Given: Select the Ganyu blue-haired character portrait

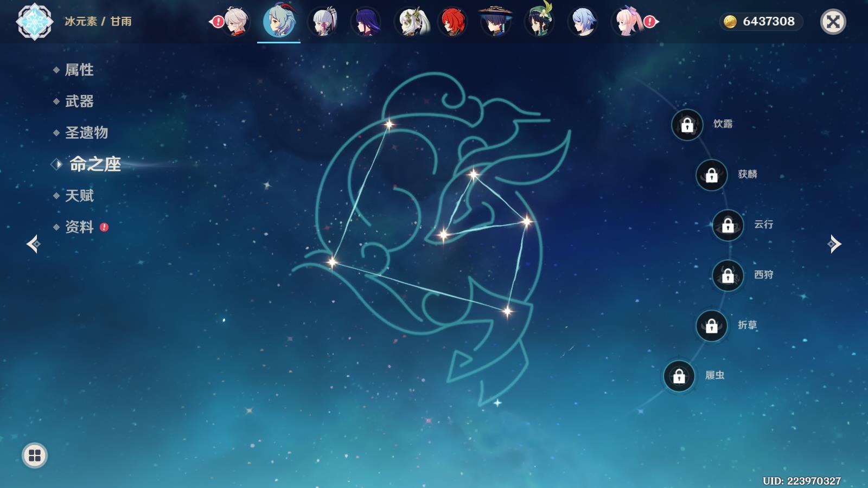Looking at the screenshot, I should coord(279,22).
